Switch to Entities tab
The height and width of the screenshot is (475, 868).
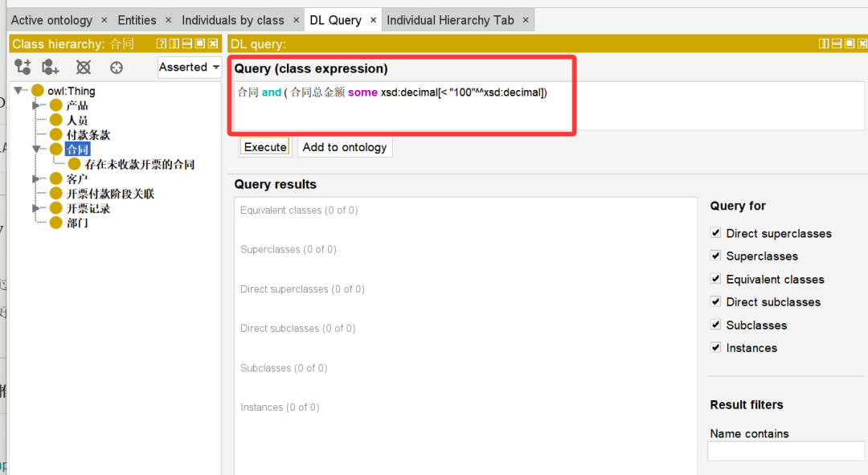point(137,20)
